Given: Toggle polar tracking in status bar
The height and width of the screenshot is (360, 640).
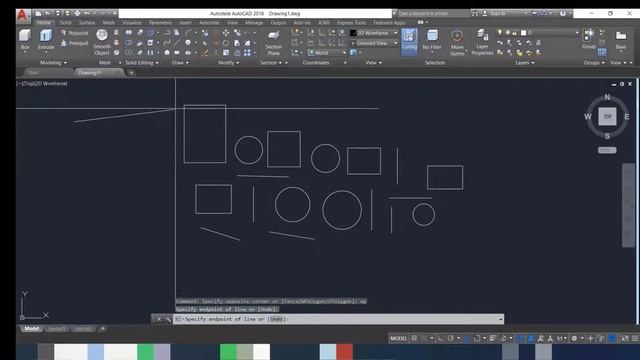Looking at the screenshot, I should (x=451, y=338).
